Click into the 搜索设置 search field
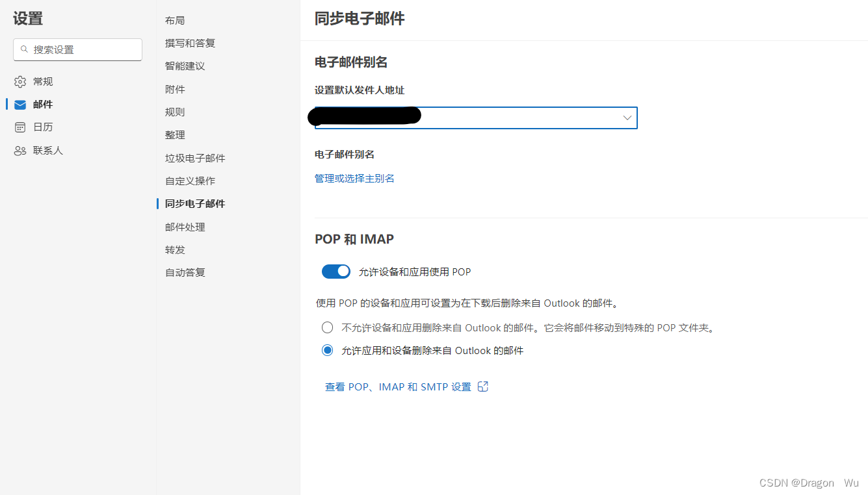The height and width of the screenshot is (495, 868). click(x=77, y=49)
